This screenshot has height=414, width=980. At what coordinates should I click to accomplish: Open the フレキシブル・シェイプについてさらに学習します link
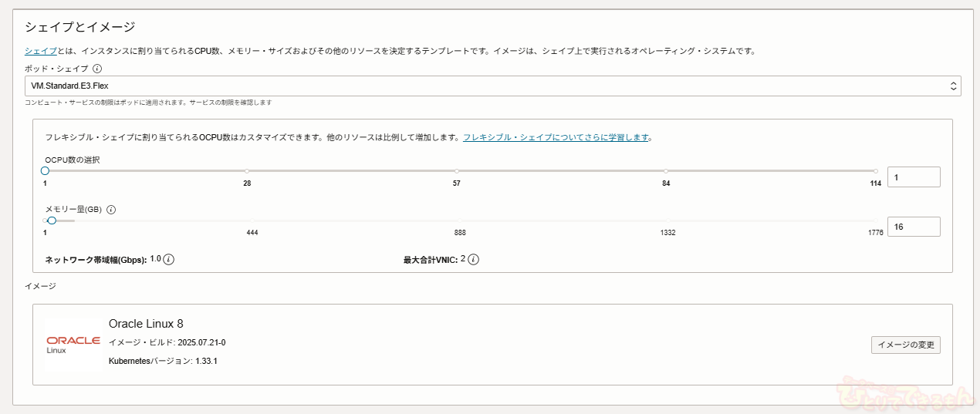point(556,137)
